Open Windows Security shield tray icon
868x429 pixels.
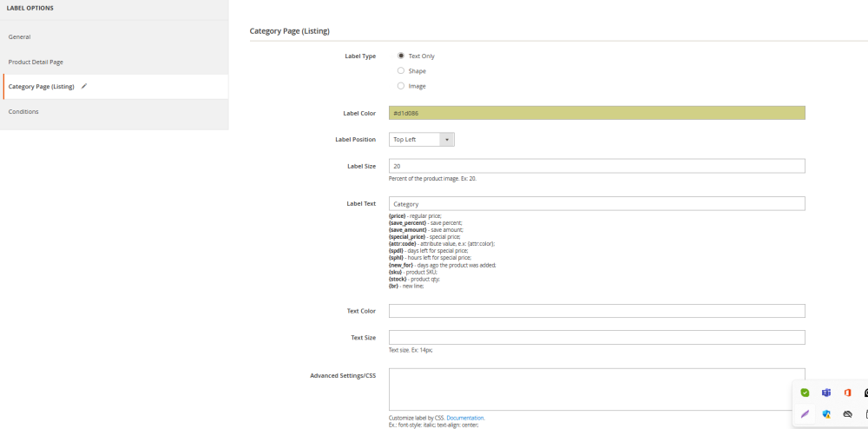(826, 413)
